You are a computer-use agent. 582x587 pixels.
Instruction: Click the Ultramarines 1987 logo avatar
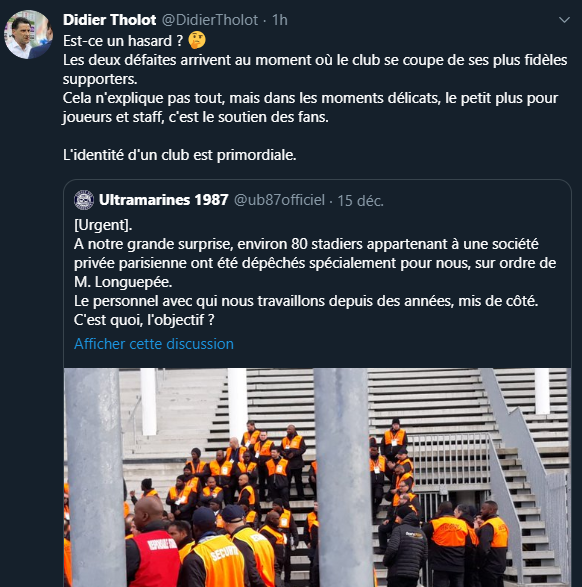[x=84, y=200]
